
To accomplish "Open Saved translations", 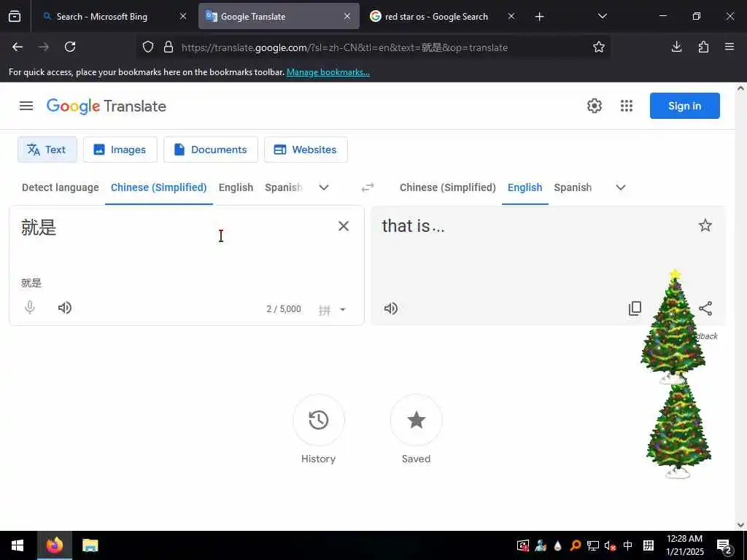I will [416, 420].
